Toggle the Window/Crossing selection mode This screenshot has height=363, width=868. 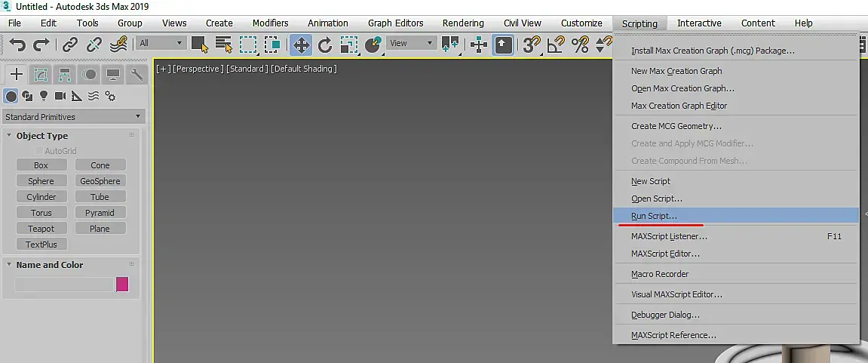pos(272,45)
